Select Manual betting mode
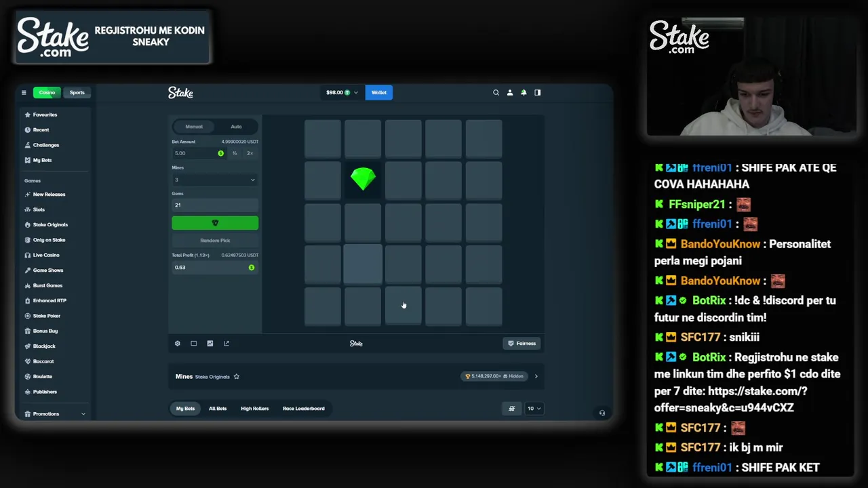 194,127
